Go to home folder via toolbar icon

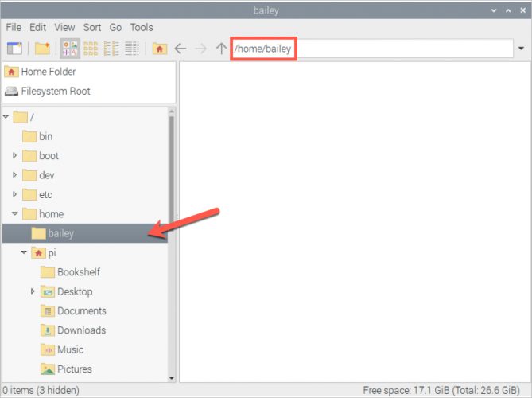pos(160,49)
